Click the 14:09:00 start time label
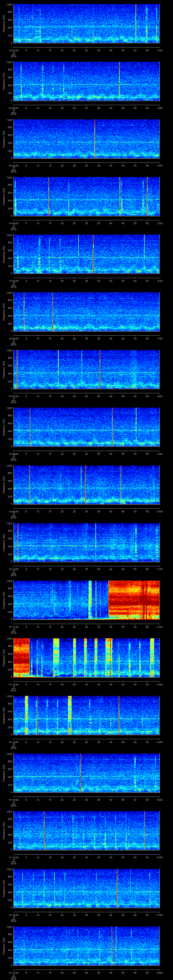This screenshot has height=980, width=173. pyautogui.click(x=13, y=511)
